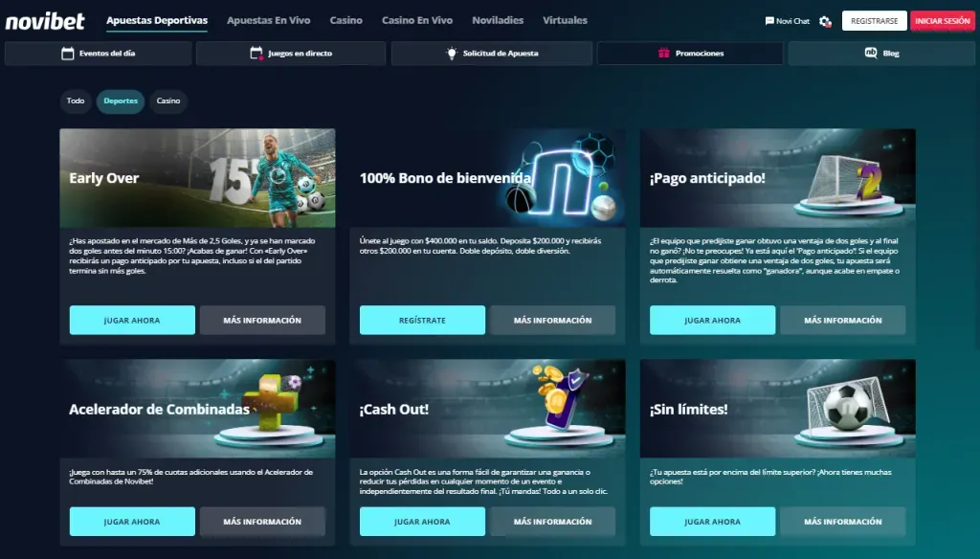Switch to Casino En Vivo tab

[417, 20]
